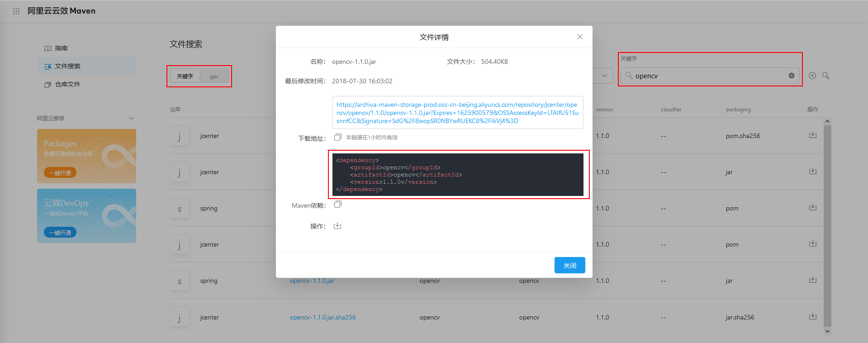868x343 pixels.
Task: Click the s avatar of first spring row
Action: pyautogui.click(x=180, y=208)
